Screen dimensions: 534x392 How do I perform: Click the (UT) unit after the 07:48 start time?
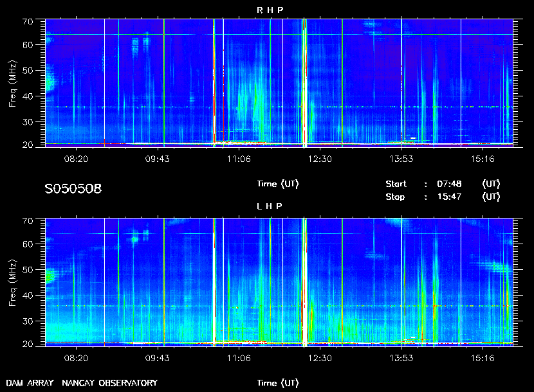coord(491,184)
